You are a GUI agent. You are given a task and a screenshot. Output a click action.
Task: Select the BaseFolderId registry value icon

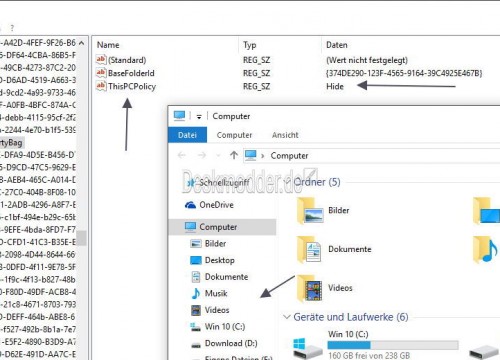[101, 73]
